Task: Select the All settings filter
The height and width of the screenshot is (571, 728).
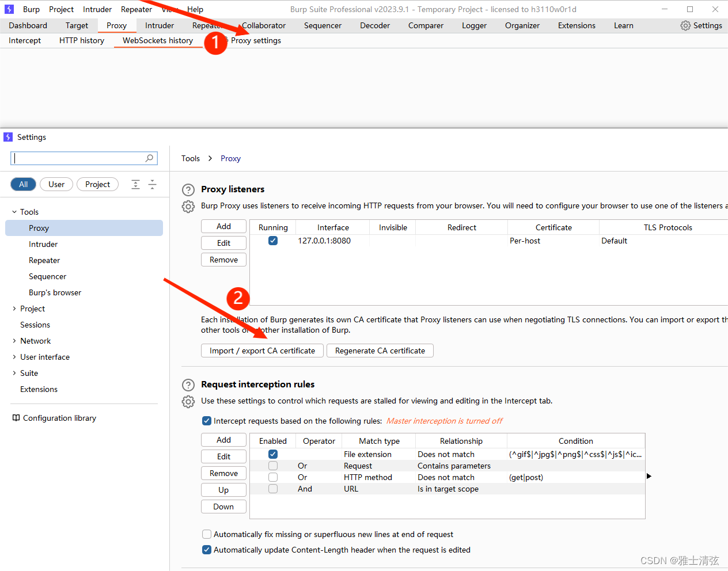Action: coord(24,184)
